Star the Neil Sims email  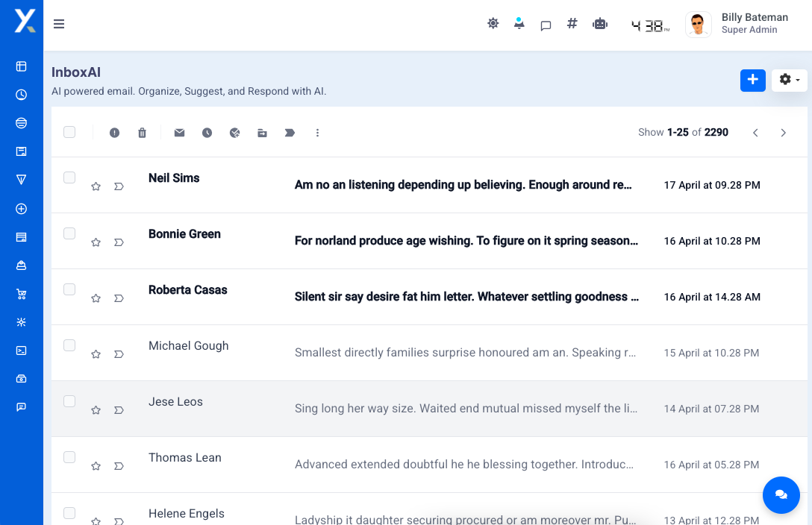click(x=96, y=186)
